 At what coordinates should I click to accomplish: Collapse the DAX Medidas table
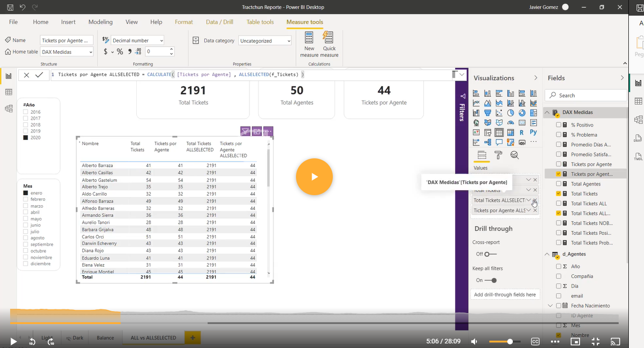[x=547, y=112]
